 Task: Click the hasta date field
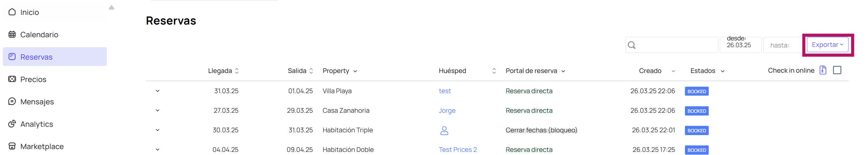click(x=783, y=45)
